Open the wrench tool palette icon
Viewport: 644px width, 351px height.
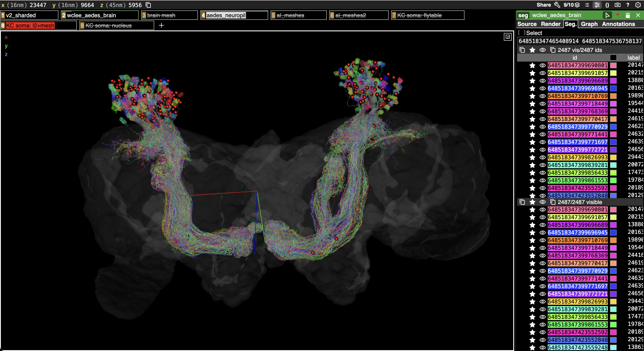coord(557,5)
